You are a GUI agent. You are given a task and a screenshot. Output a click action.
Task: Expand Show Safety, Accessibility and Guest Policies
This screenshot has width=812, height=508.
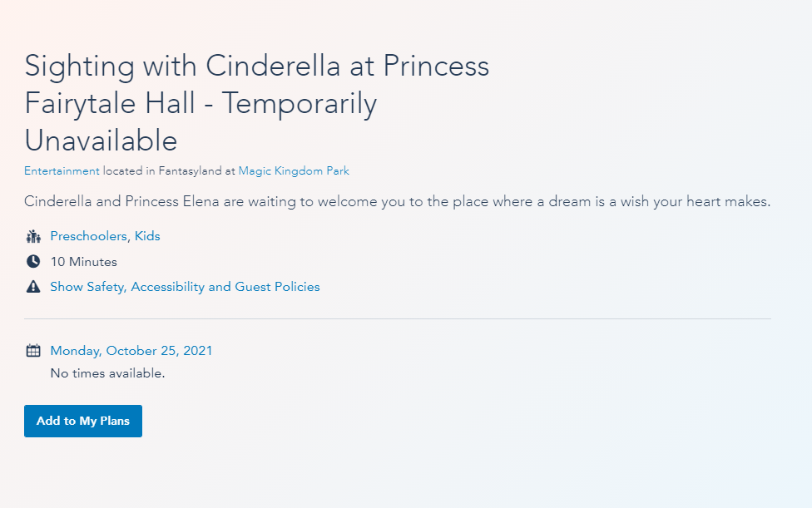(x=185, y=287)
